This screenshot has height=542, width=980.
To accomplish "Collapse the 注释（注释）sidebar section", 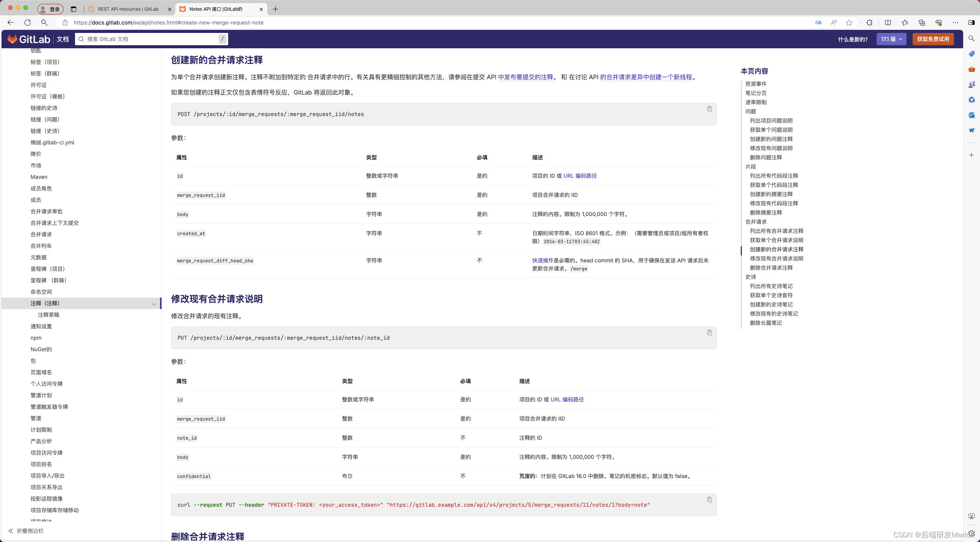I will pyautogui.click(x=154, y=304).
